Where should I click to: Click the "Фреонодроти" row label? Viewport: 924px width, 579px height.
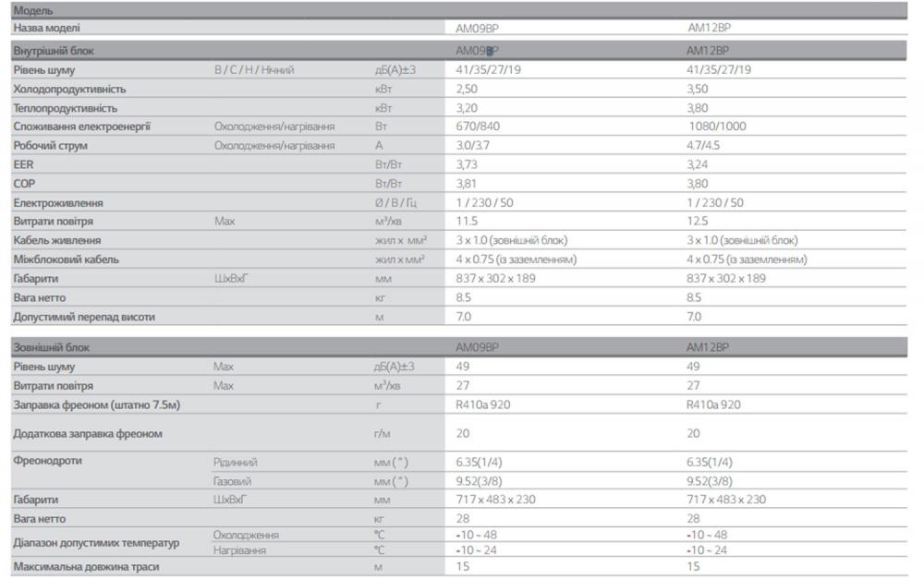[x=47, y=461]
